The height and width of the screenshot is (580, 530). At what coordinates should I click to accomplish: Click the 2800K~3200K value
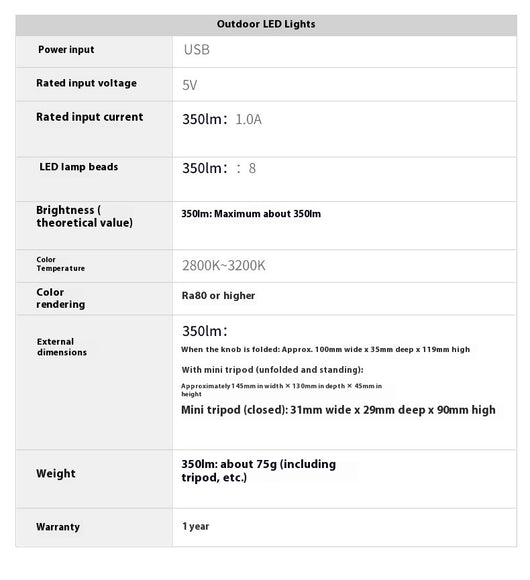point(224,265)
